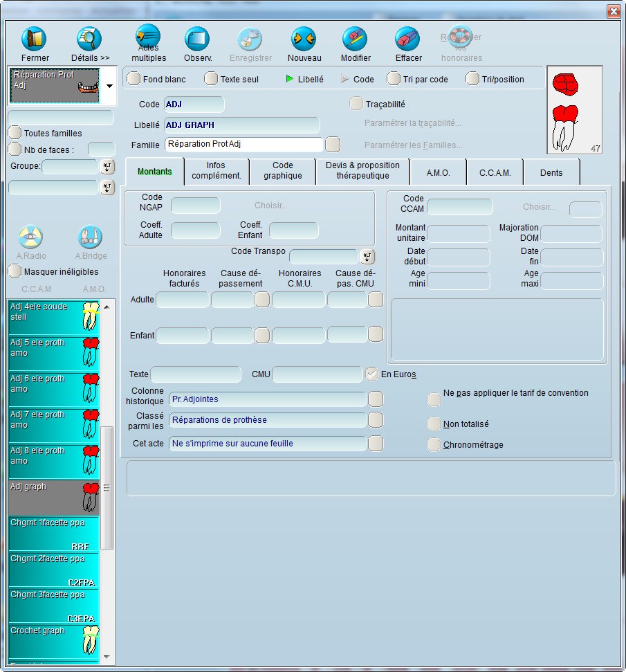Image resolution: width=626 pixels, height=672 pixels.
Task: Click the button next to Famille field
Action: (333, 145)
